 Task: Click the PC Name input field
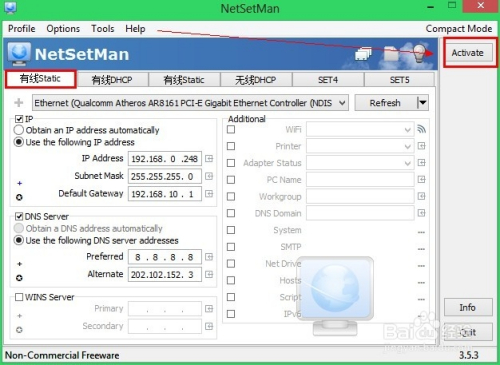360,180
